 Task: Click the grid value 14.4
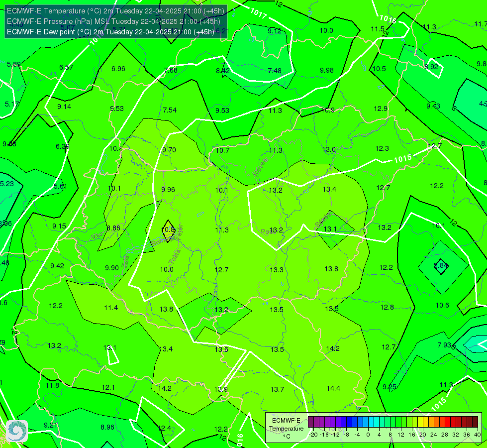(x=333, y=388)
